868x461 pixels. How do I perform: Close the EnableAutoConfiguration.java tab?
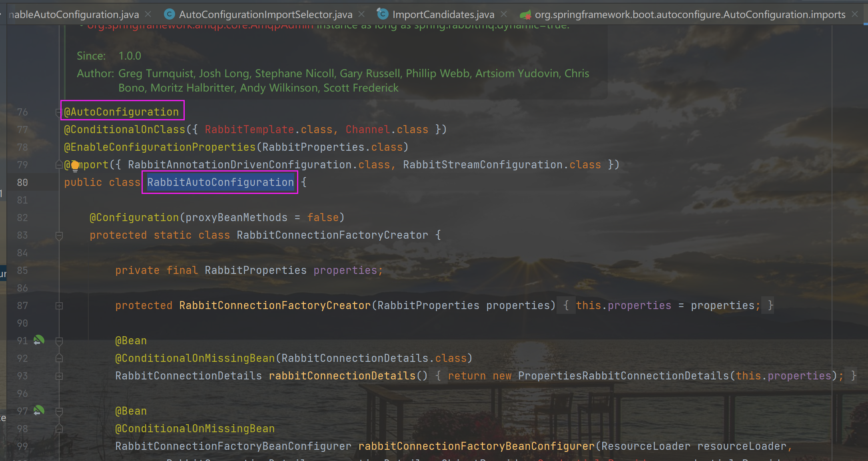pos(148,14)
